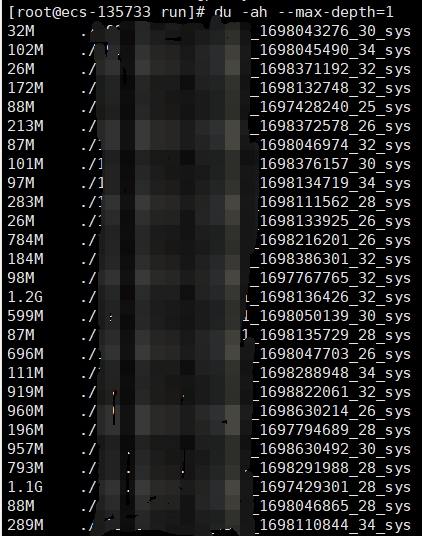
Task: Click the 960M size value
Action: 25,411
